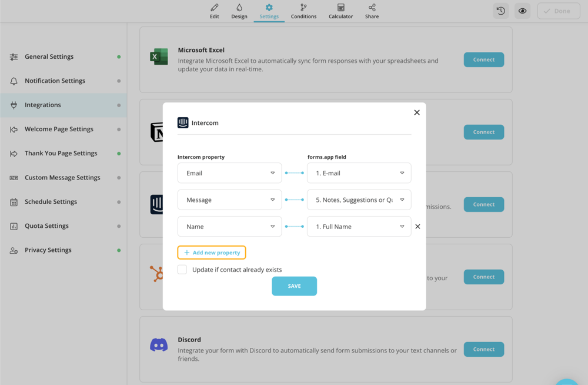Viewport: 588px width, 385px height.
Task: Click the history clock icon
Action: click(x=500, y=11)
